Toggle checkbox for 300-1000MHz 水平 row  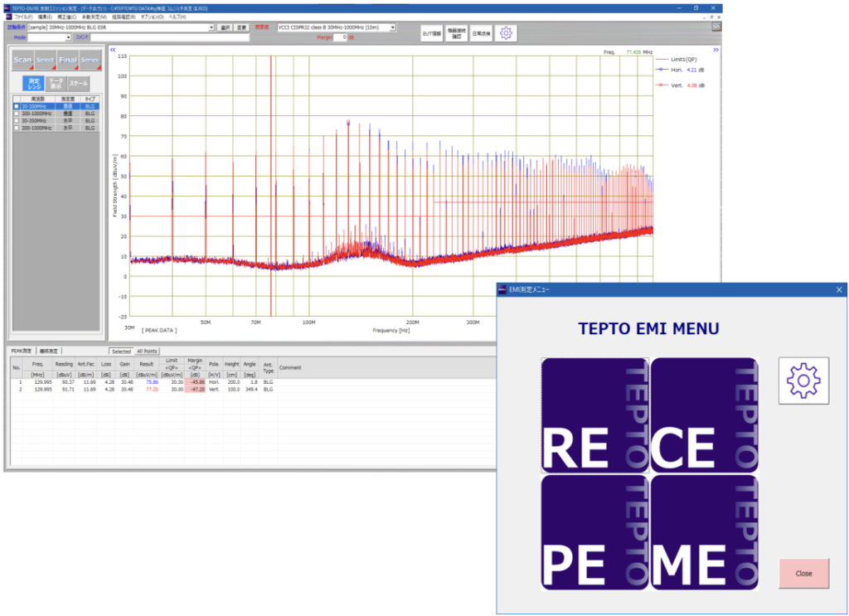[17, 128]
